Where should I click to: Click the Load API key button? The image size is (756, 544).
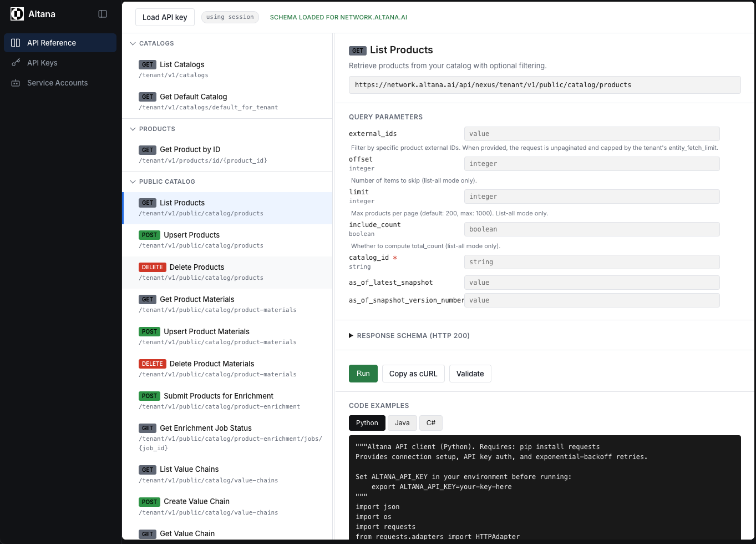point(165,17)
